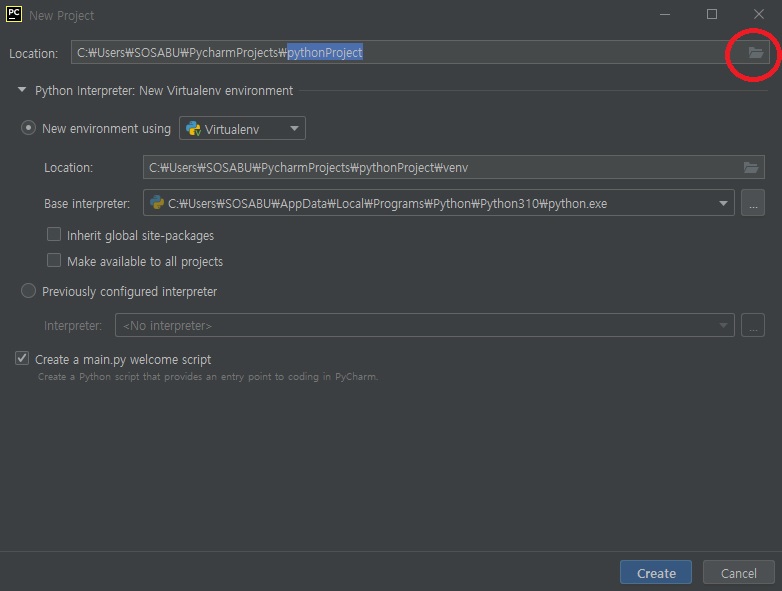Maximize the New Project window

click(x=712, y=14)
